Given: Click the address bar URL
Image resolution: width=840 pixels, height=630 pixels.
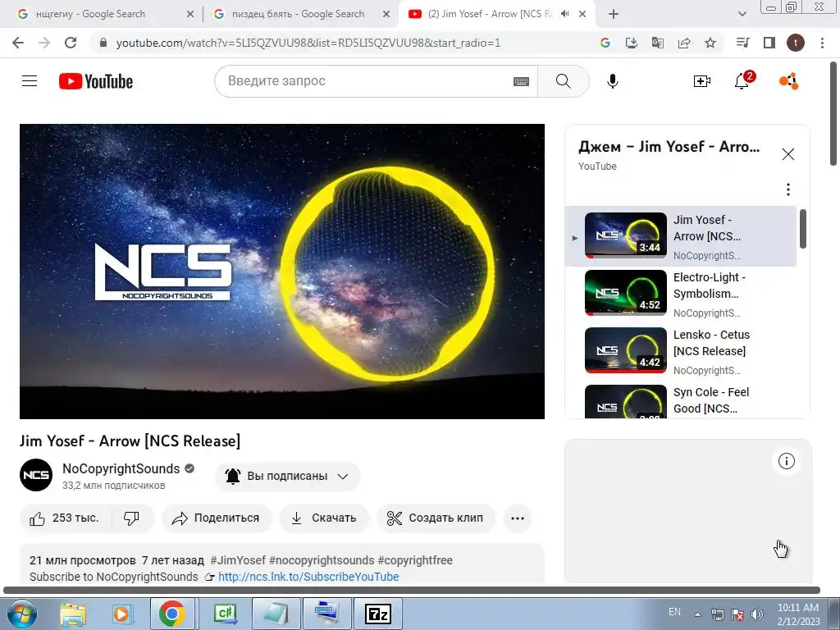Looking at the screenshot, I should coord(308,43).
